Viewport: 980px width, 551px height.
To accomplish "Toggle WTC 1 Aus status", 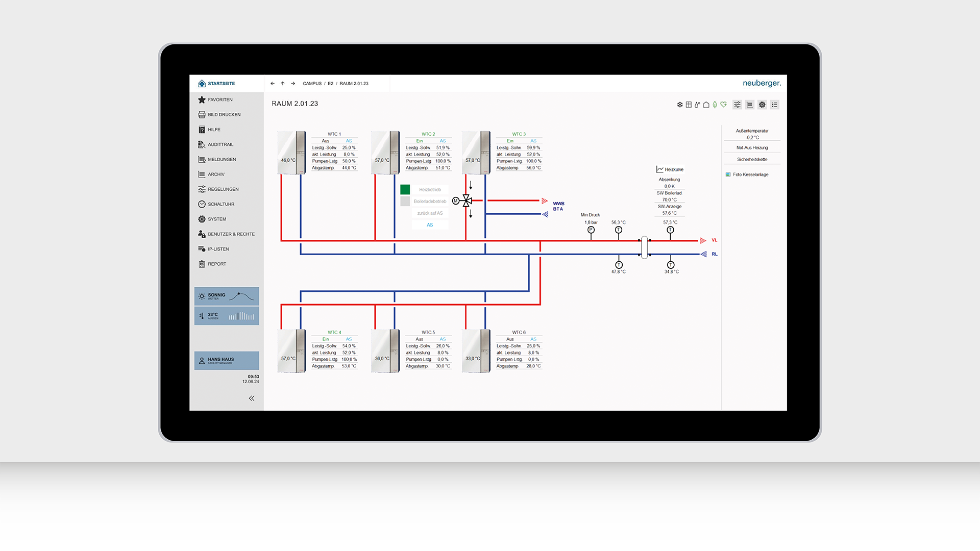I will pyautogui.click(x=326, y=141).
